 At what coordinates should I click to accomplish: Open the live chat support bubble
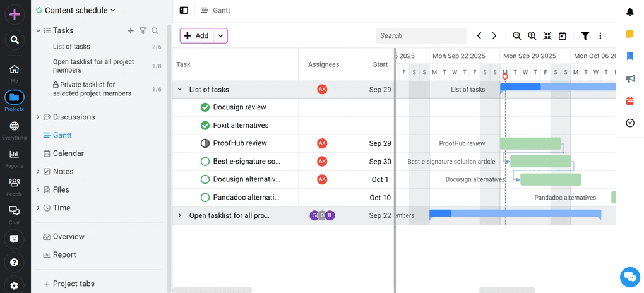pos(629,277)
